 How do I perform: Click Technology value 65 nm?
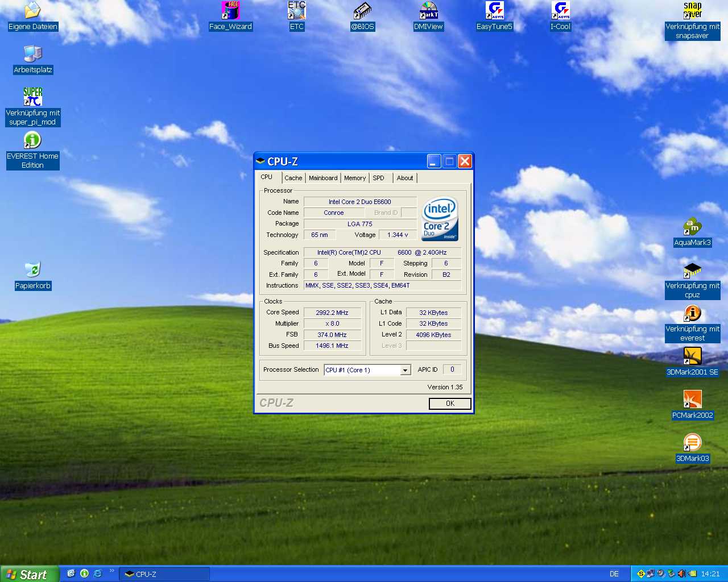click(x=320, y=235)
